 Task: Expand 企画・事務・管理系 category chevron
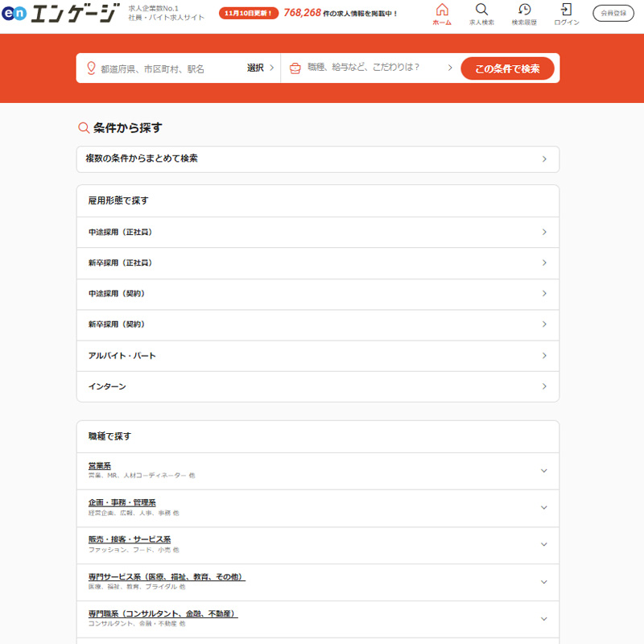[x=543, y=508]
